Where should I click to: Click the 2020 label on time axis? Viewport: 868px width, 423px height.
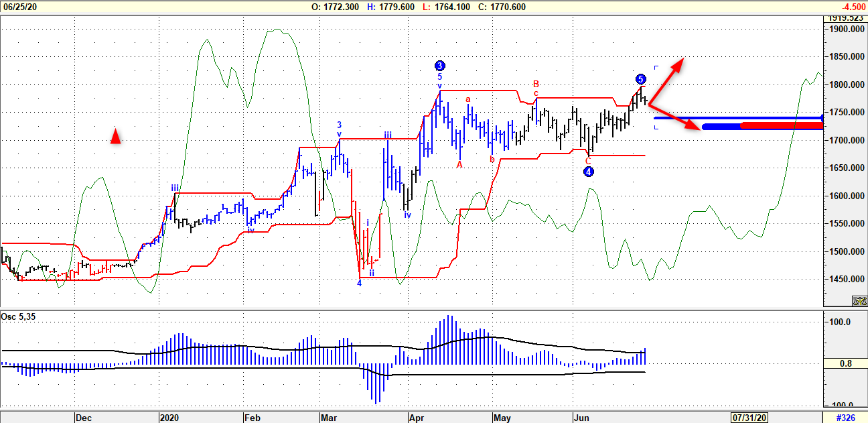point(169,418)
